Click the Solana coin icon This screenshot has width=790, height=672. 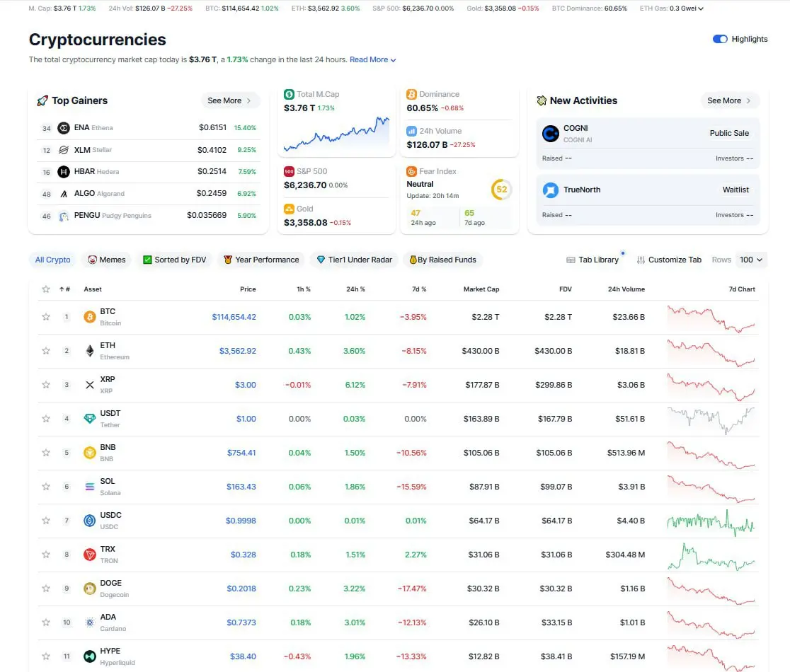[90, 487]
